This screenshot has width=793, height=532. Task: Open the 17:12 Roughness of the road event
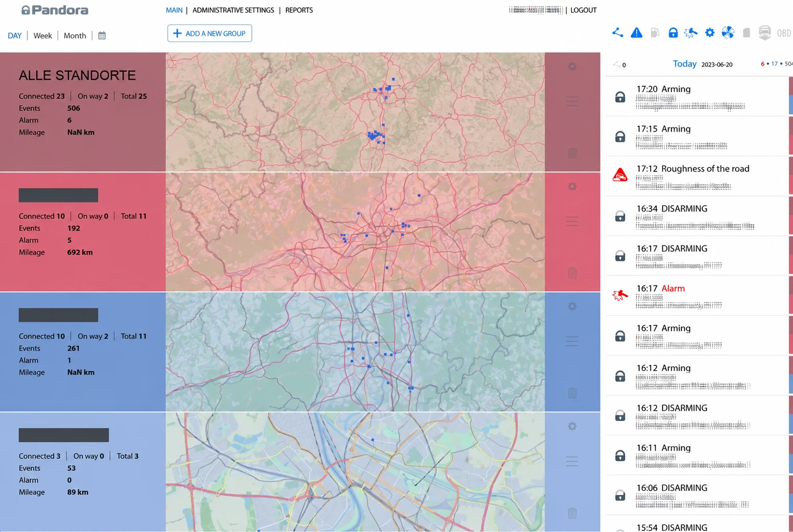[697, 176]
